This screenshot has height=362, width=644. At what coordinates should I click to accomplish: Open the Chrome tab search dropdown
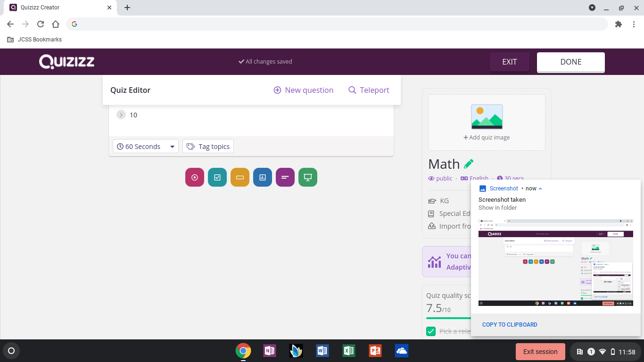click(x=592, y=8)
